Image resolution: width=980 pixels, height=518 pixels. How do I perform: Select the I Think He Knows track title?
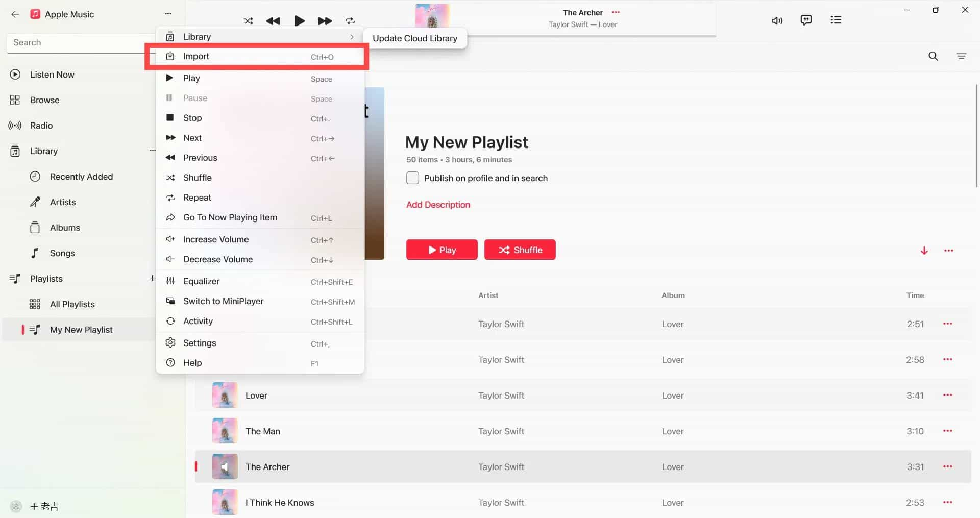280,503
